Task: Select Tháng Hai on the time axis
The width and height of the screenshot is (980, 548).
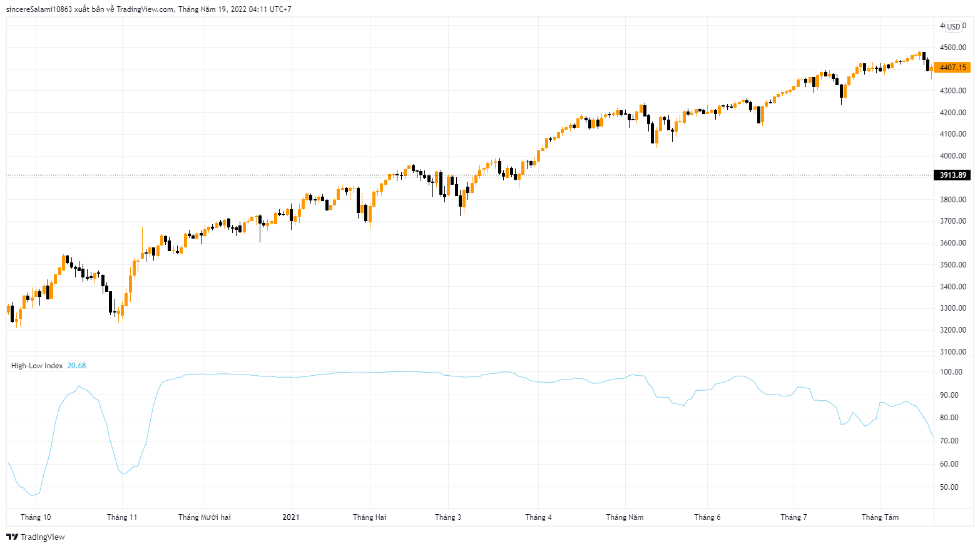Action: tap(369, 517)
